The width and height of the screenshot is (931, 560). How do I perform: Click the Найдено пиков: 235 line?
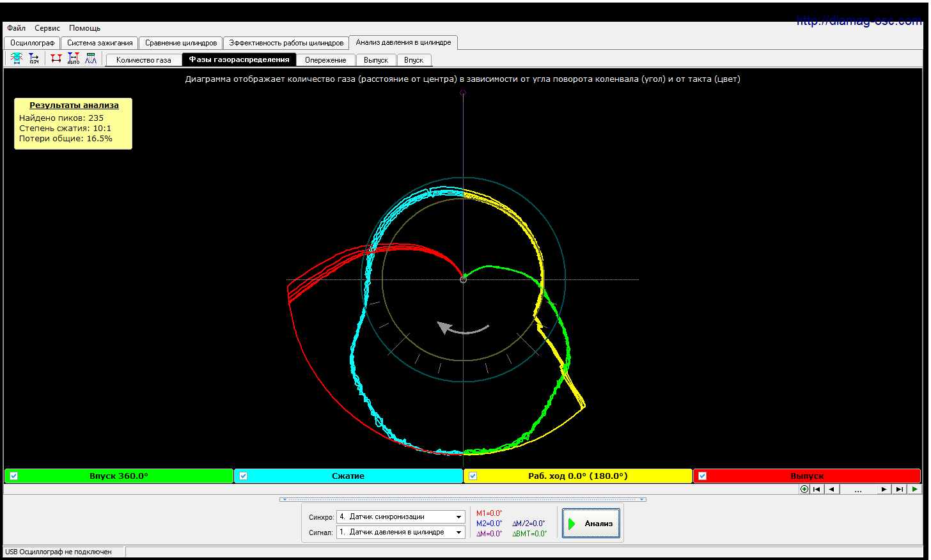click(x=61, y=118)
